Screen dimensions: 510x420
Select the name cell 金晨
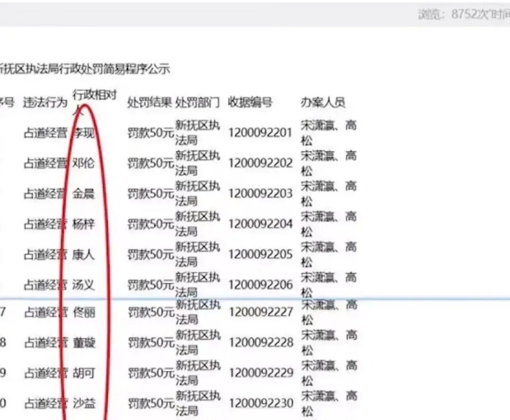[84, 194]
